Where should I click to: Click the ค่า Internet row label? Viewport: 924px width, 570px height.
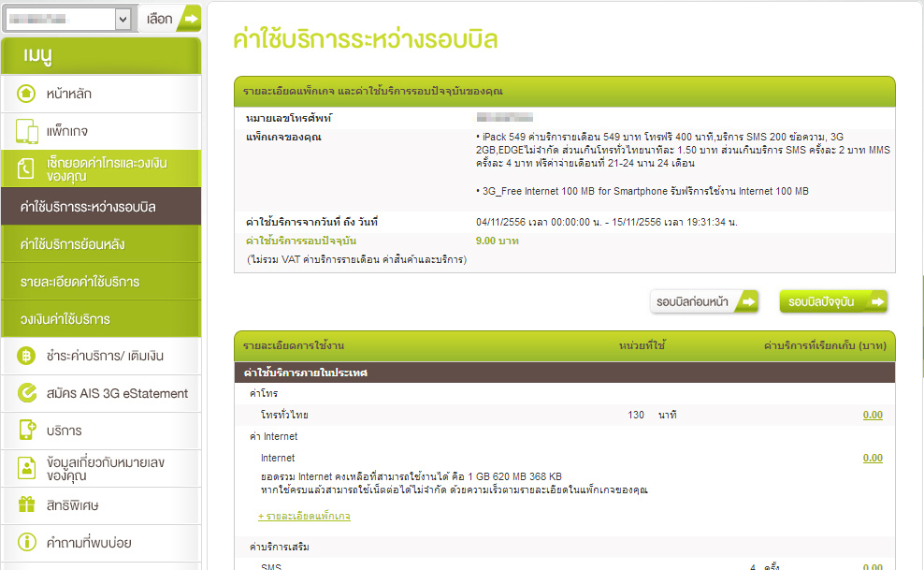(x=273, y=436)
